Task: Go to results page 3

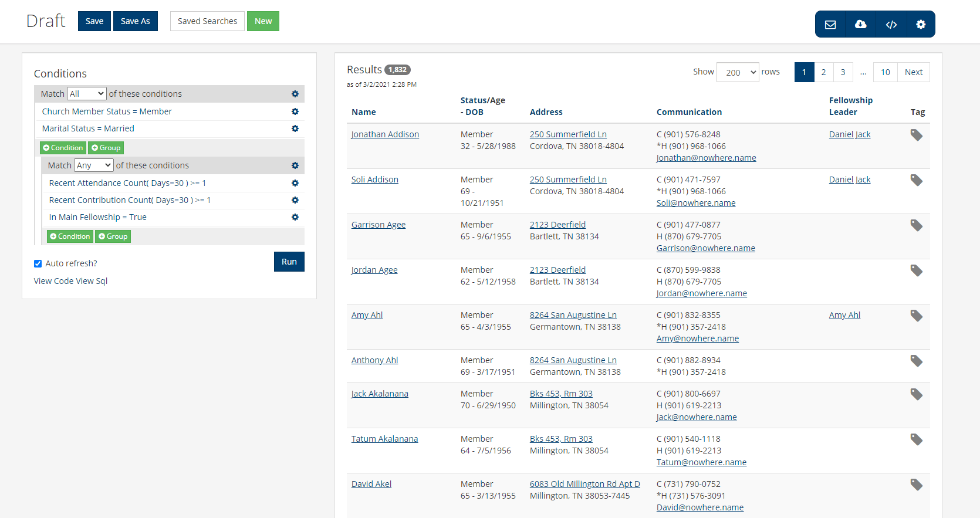Action: coord(843,72)
